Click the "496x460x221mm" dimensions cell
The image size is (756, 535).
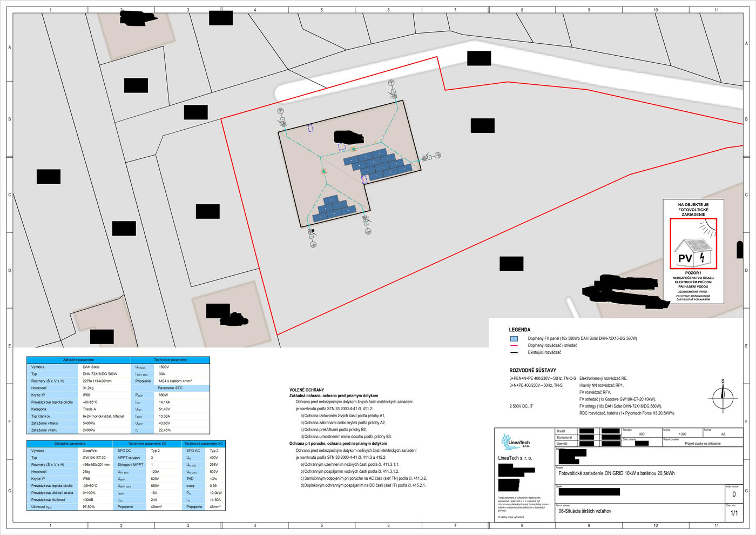tap(96, 465)
